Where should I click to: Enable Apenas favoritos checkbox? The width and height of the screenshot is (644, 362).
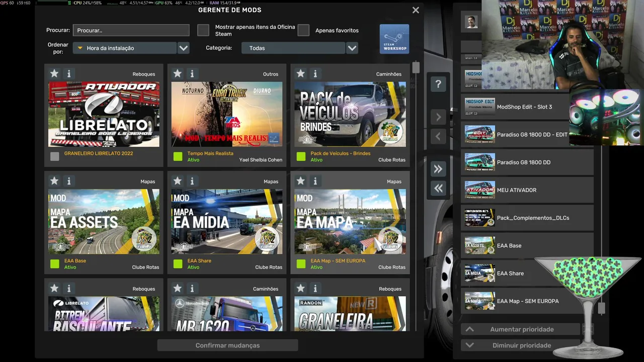pos(303,30)
